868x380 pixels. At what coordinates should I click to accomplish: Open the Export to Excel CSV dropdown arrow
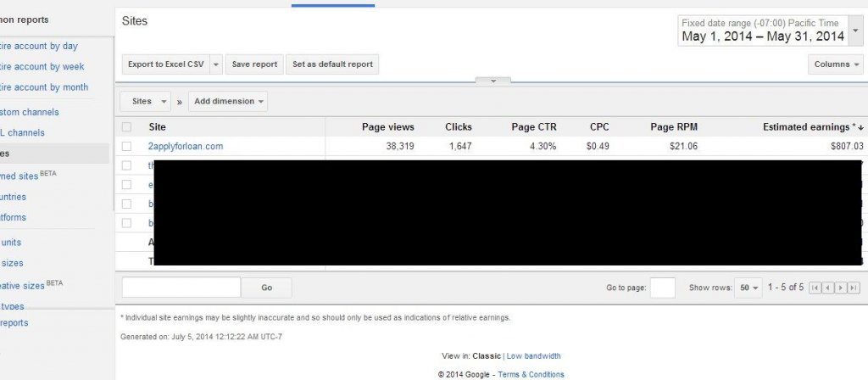[x=216, y=64]
